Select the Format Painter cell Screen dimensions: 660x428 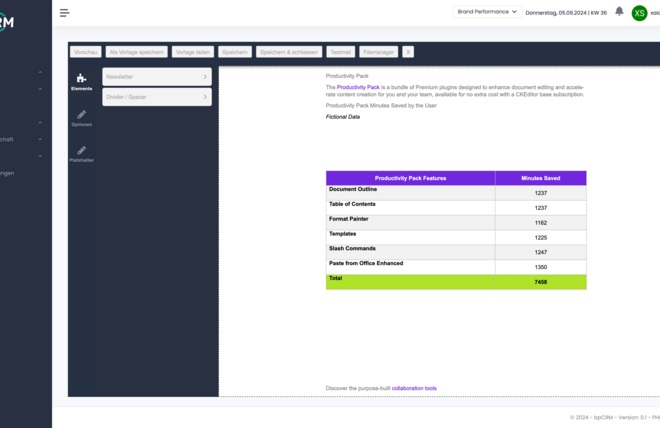point(410,222)
